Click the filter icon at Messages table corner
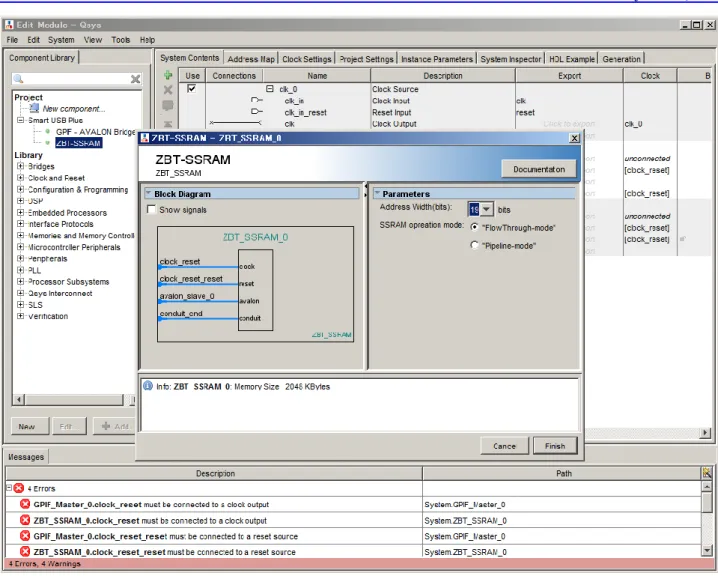Viewport: 718px width, 576px height. pos(707,473)
